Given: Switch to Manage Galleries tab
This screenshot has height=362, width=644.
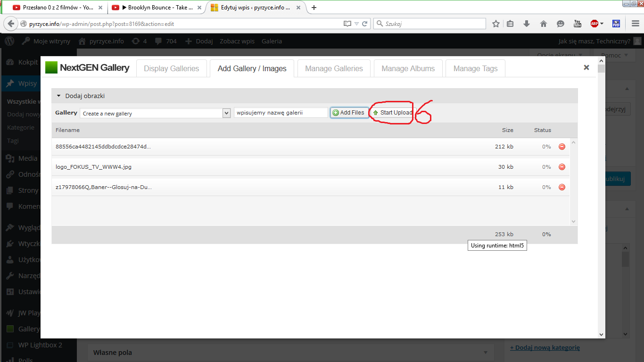Looking at the screenshot, I should click(x=334, y=68).
